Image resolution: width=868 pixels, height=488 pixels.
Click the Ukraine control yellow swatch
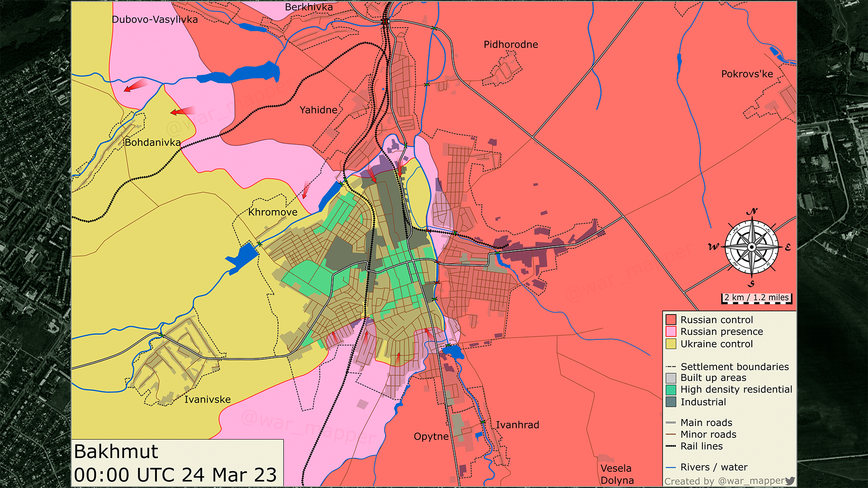tap(671, 344)
